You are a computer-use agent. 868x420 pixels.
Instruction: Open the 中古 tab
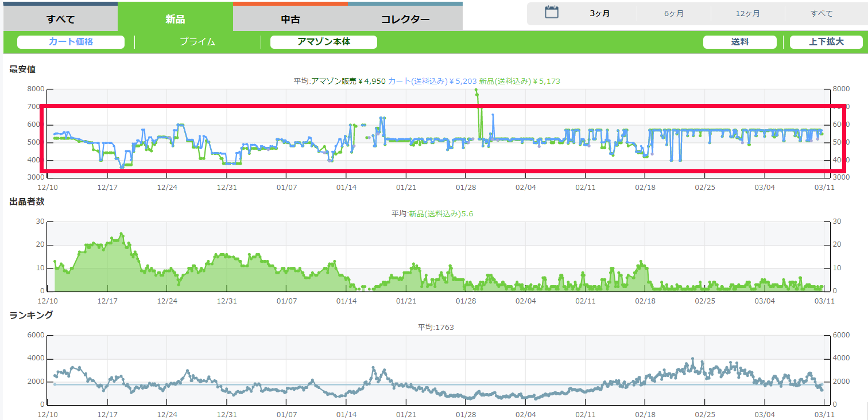(290, 20)
